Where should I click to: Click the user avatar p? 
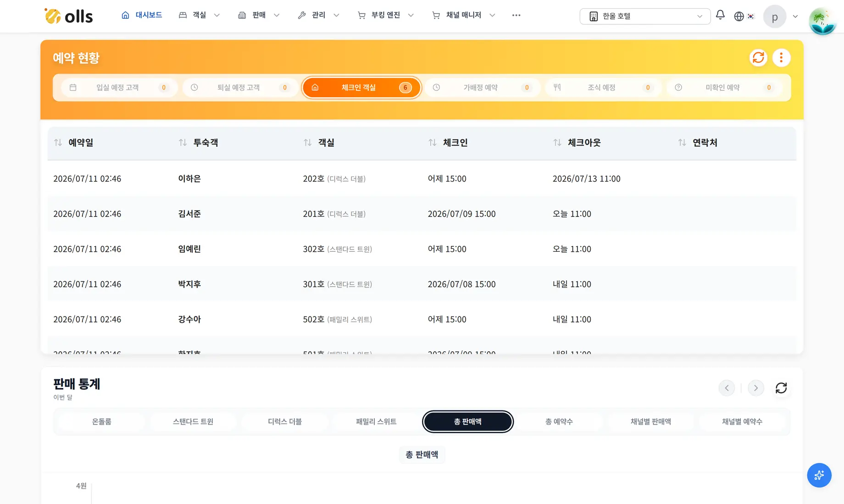(774, 17)
